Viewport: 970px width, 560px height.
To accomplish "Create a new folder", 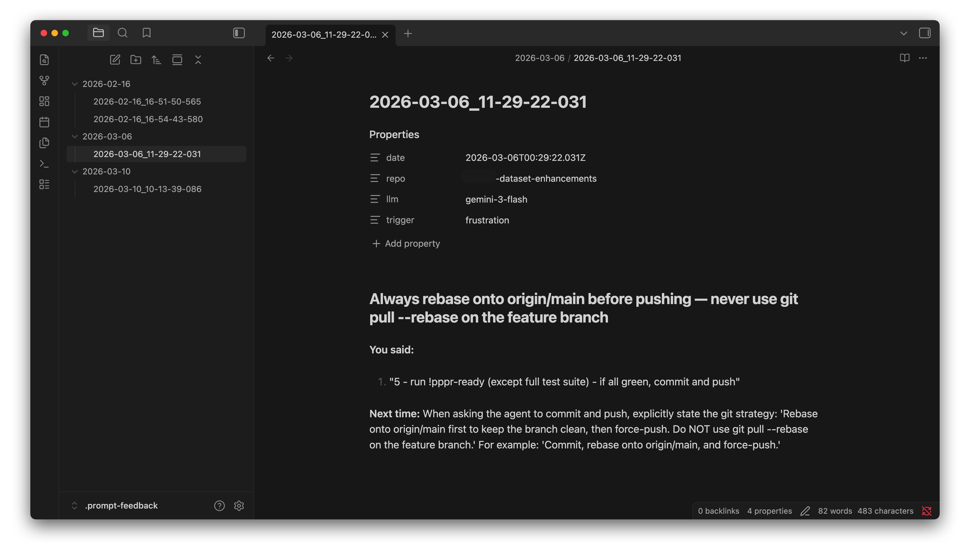I will pos(135,60).
